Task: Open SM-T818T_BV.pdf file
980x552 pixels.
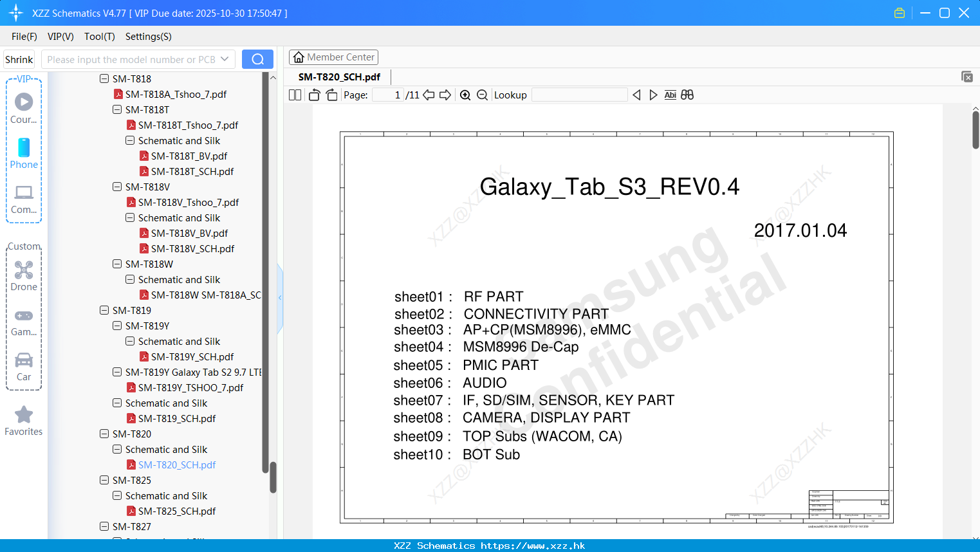Action: 189,156
